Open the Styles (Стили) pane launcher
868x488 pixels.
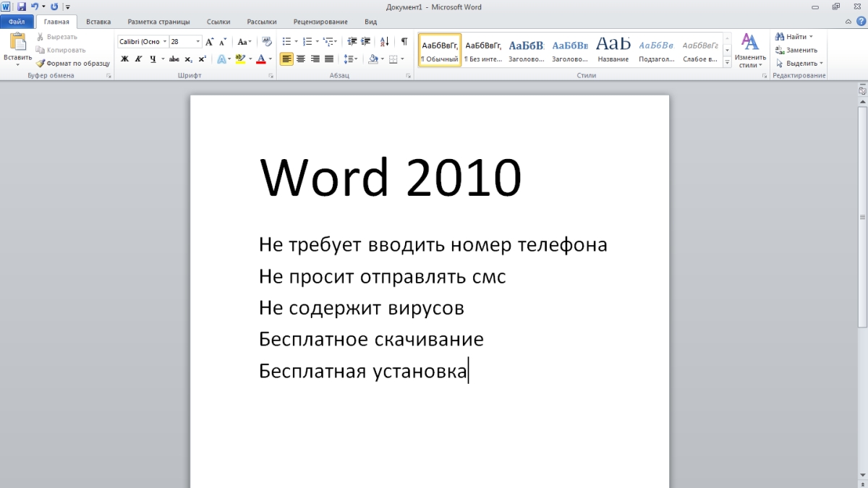(765, 75)
